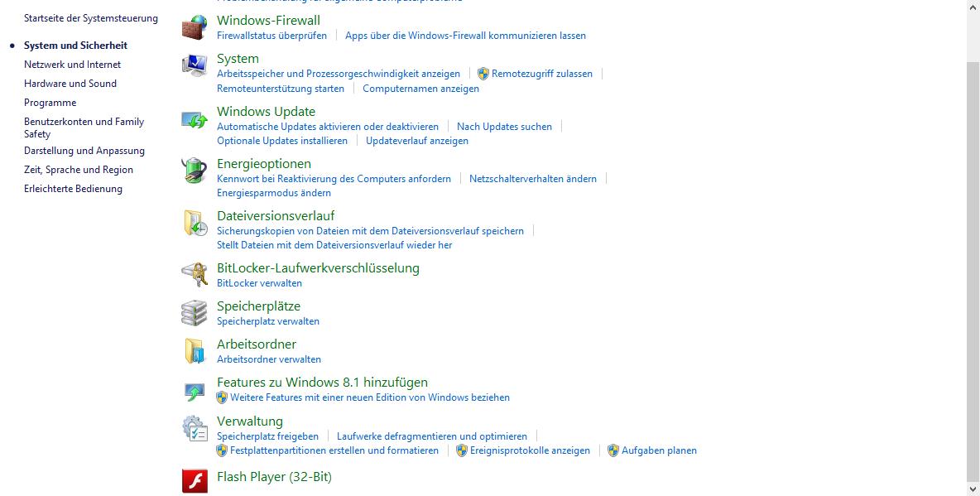
Task: Click Sicherungskopien von Dateien speichern link
Action: [x=371, y=231]
